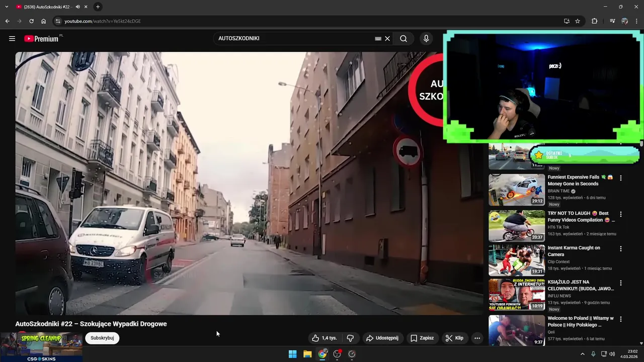
Task: Open volume settings in system tray
Action: tap(612, 354)
